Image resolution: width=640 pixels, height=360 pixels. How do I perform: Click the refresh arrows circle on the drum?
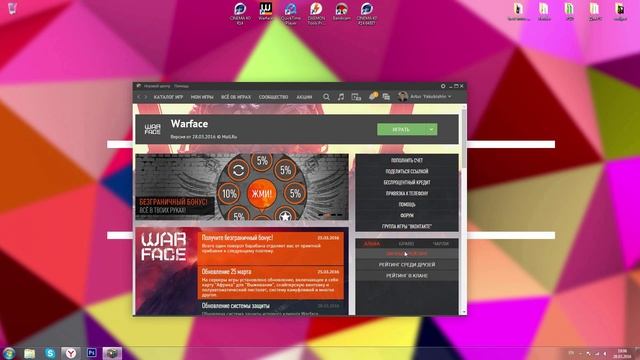pos(238,170)
